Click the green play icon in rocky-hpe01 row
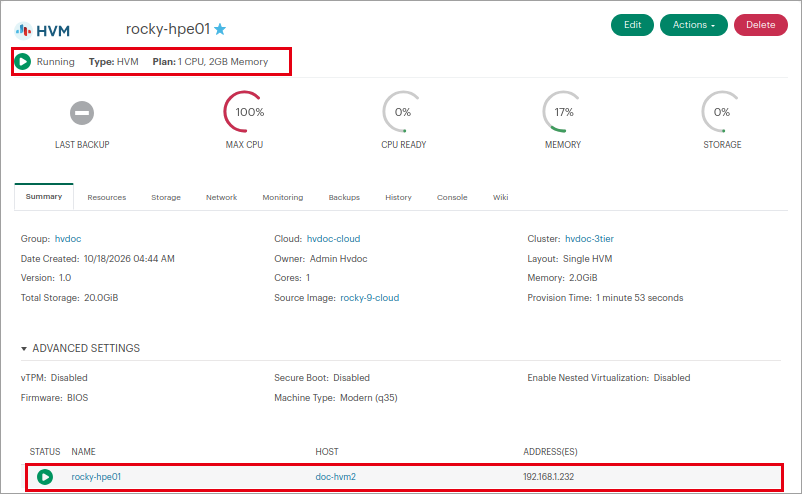 [x=45, y=477]
